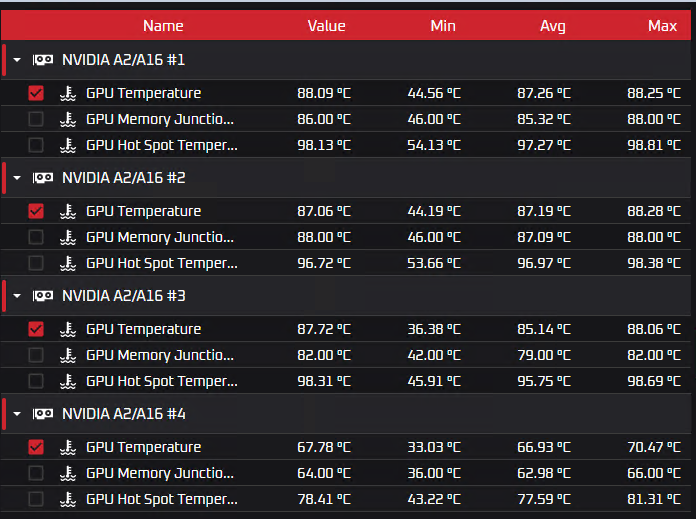Viewport: 696px width, 519px height.
Task: Sort by the Name column header
Action: (x=163, y=26)
